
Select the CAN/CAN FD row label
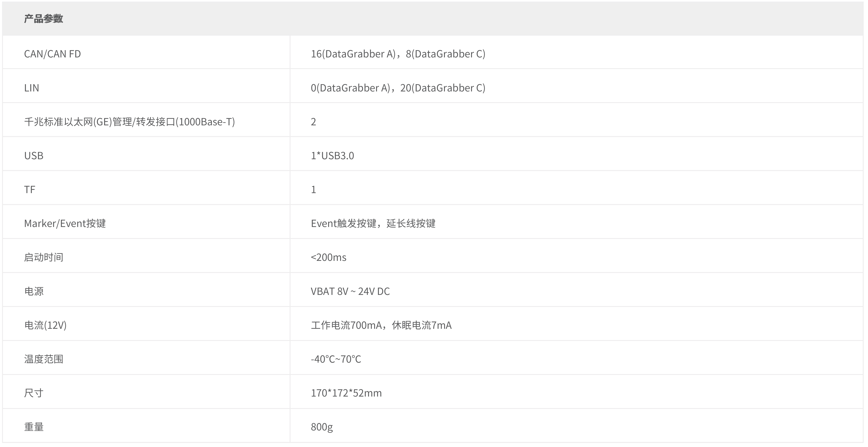pos(53,54)
